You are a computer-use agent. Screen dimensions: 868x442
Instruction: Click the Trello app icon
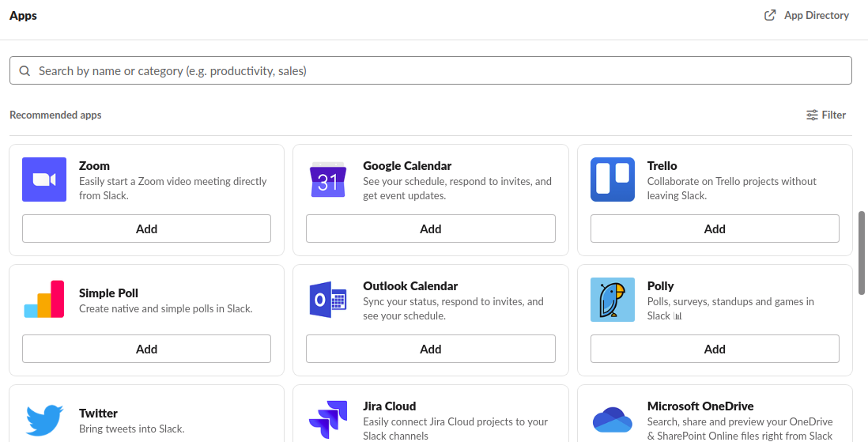click(x=612, y=179)
